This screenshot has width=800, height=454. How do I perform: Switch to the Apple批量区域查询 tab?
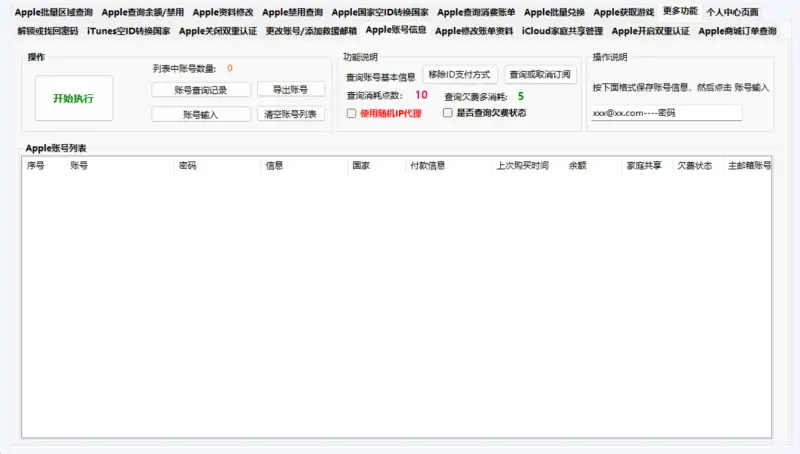coord(53,13)
